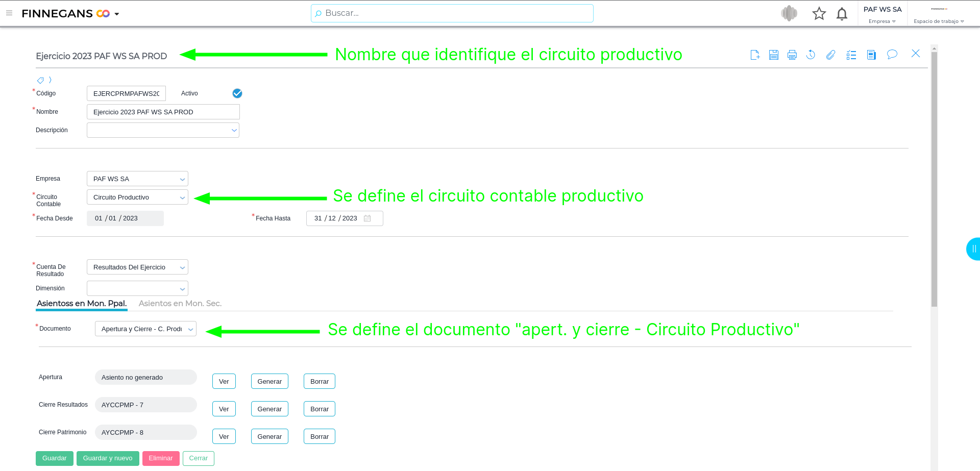
Task: Open the speech bubble comments icon
Action: [892, 55]
